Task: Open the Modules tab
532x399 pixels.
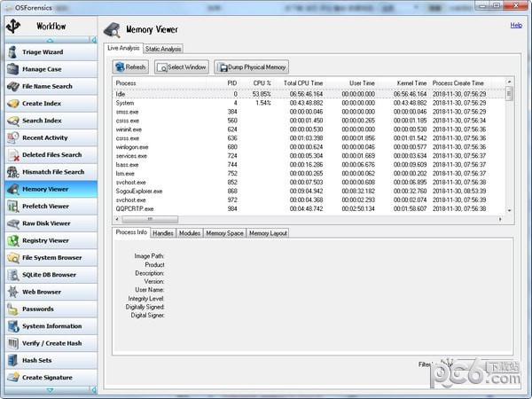Action: [190, 233]
